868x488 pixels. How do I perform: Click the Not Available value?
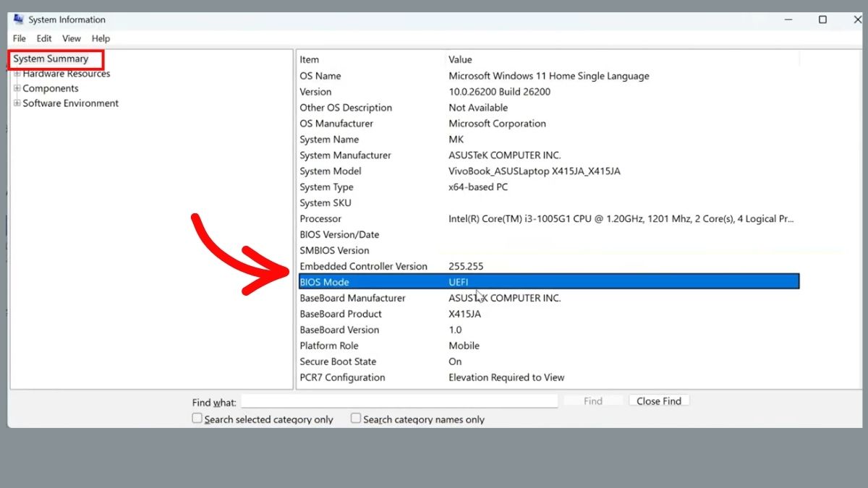coord(478,108)
